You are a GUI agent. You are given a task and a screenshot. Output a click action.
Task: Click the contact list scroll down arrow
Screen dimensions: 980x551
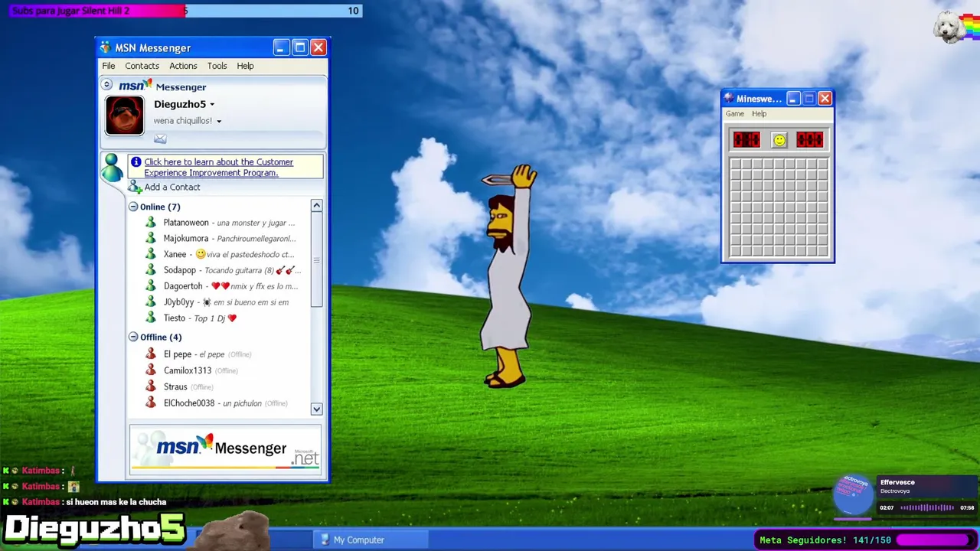pos(316,409)
